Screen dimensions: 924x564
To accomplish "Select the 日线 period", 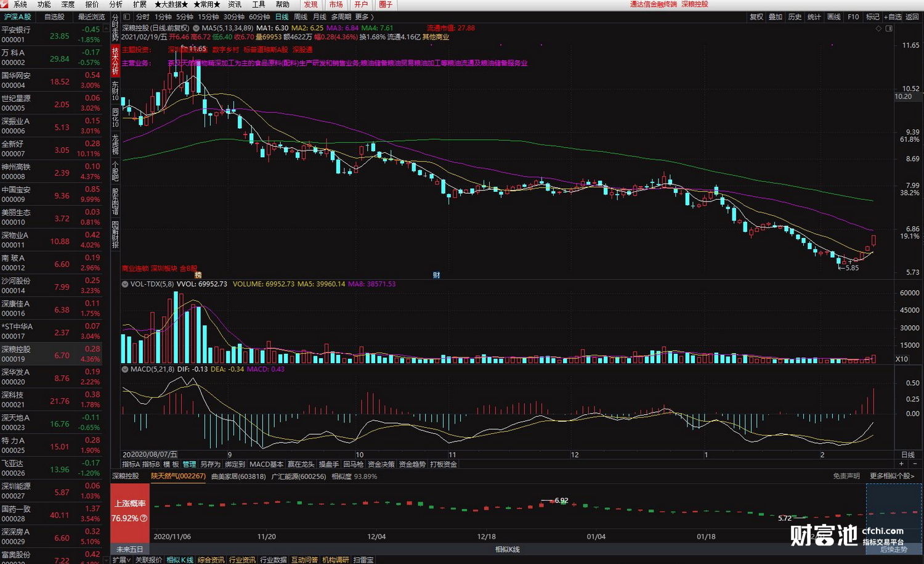I will (282, 17).
